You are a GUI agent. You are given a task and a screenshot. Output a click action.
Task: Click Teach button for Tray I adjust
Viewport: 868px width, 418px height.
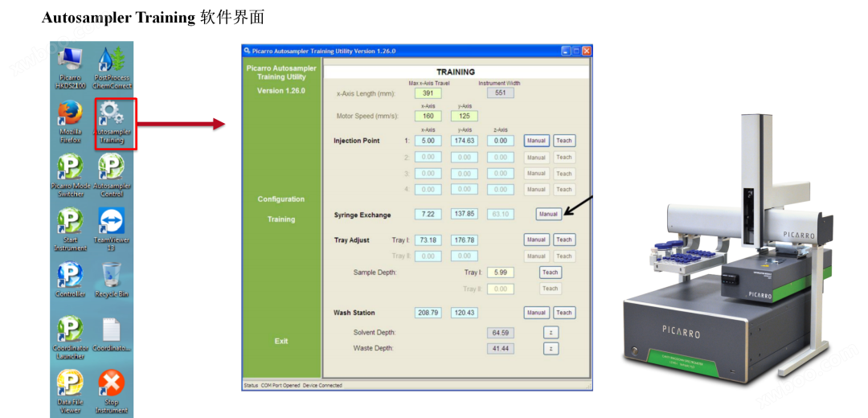(x=564, y=240)
